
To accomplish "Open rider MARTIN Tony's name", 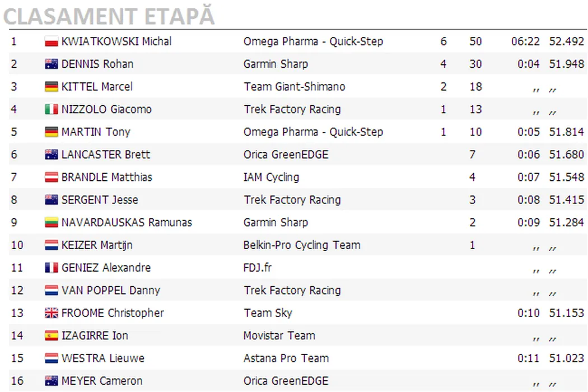I will coord(96,132).
